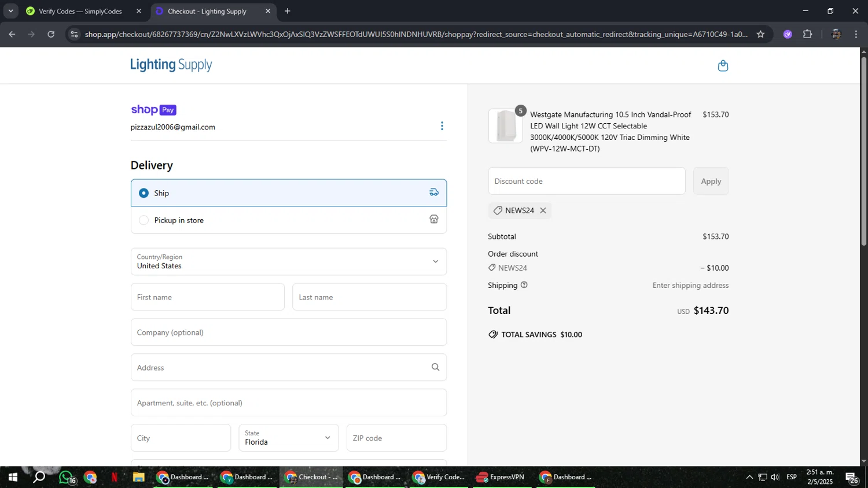Open the notification center icon
This screenshot has height=488, width=868.
852,478
